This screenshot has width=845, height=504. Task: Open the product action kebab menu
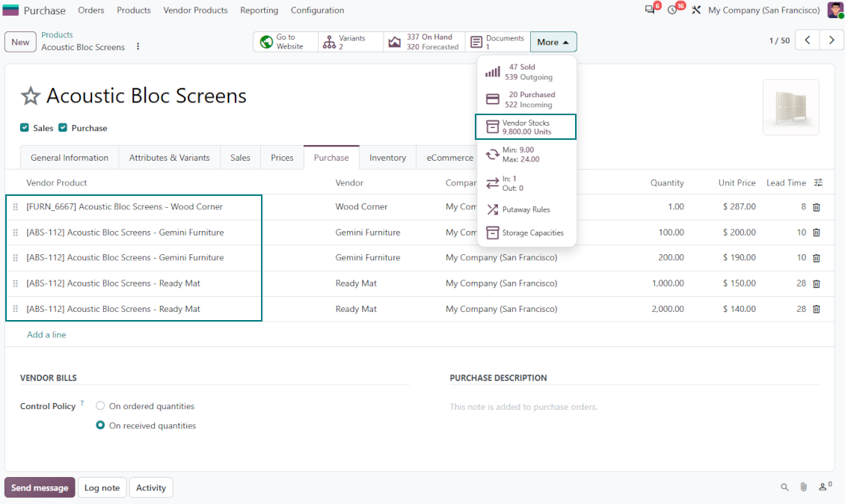tap(138, 46)
